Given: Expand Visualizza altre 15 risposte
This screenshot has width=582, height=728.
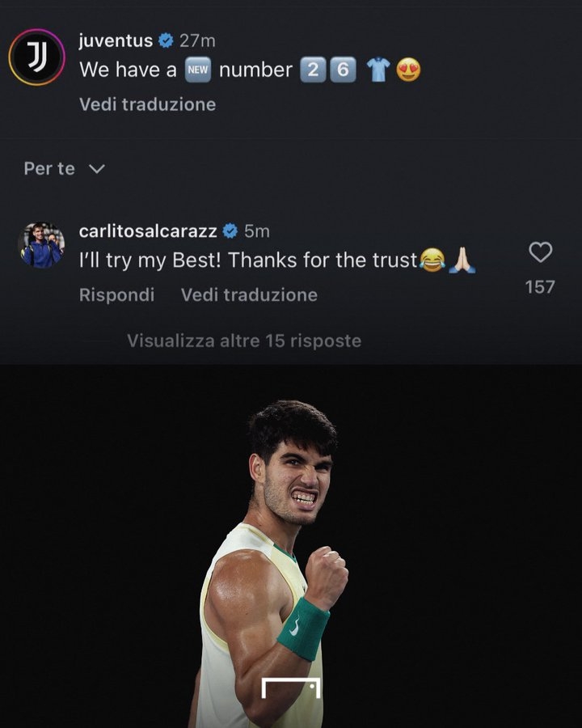Looking at the screenshot, I should point(244,341).
